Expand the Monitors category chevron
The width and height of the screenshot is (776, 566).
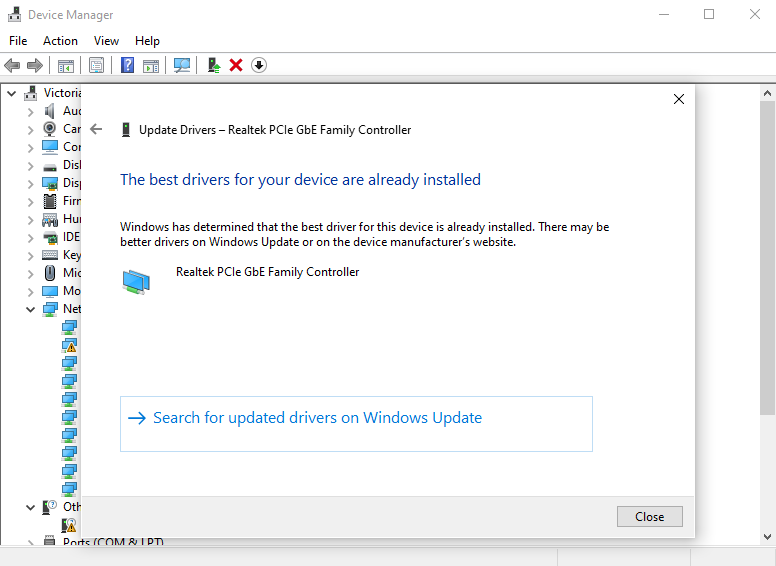(31, 292)
